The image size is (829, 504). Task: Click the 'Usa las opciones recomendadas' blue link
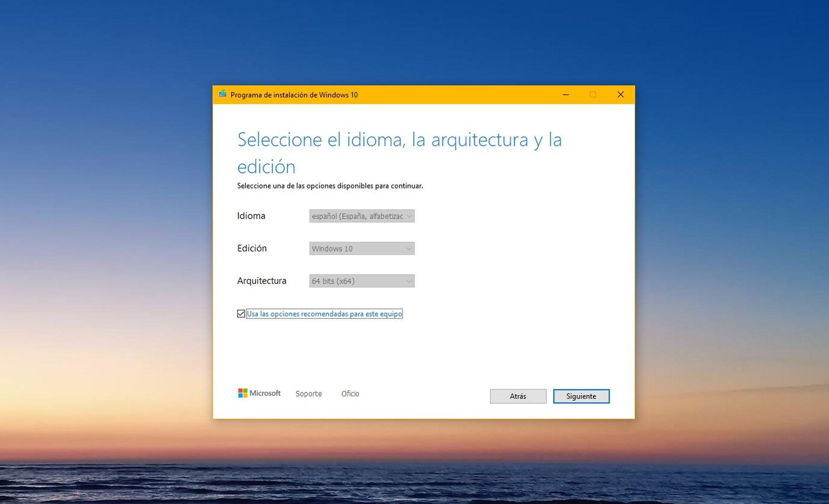(x=324, y=314)
